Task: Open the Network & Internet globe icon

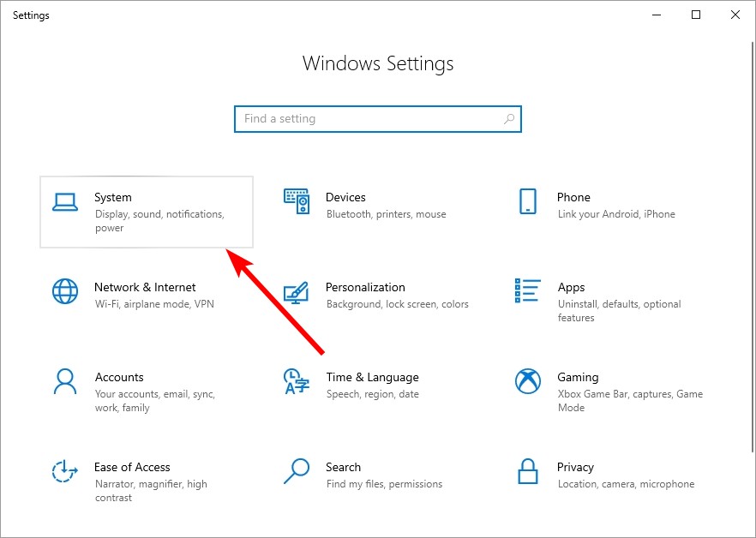Action: [x=64, y=291]
